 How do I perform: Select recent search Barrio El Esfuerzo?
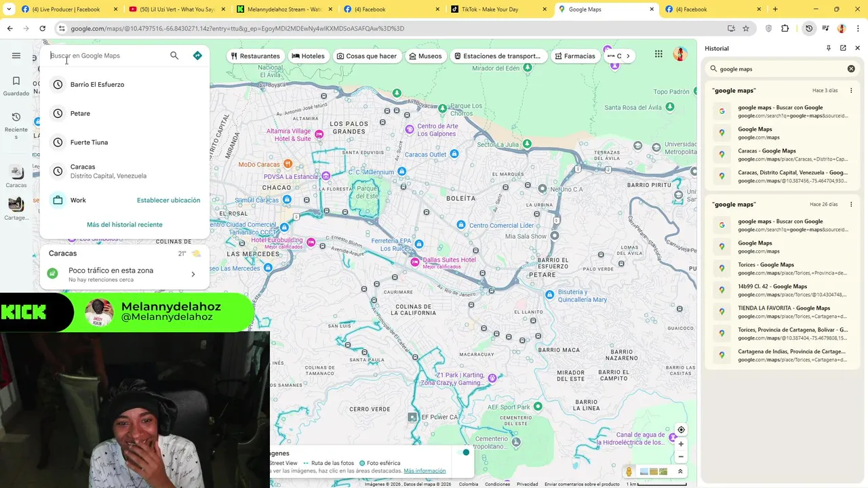tap(125, 85)
